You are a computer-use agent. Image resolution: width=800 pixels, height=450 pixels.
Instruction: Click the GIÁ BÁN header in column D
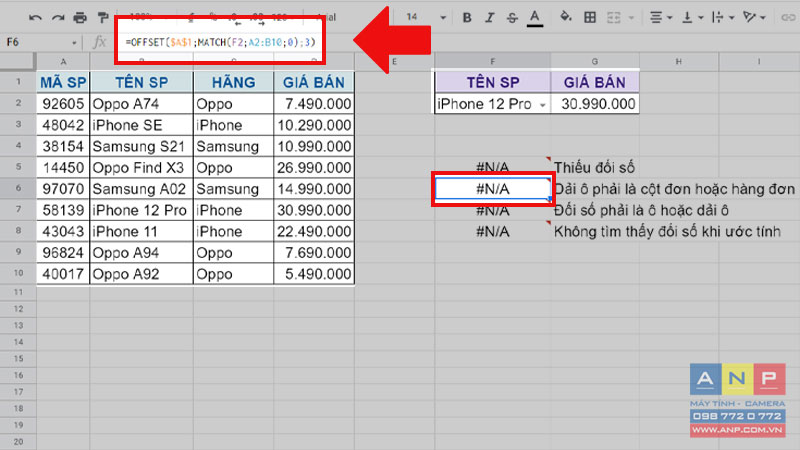(x=314, y=82)
